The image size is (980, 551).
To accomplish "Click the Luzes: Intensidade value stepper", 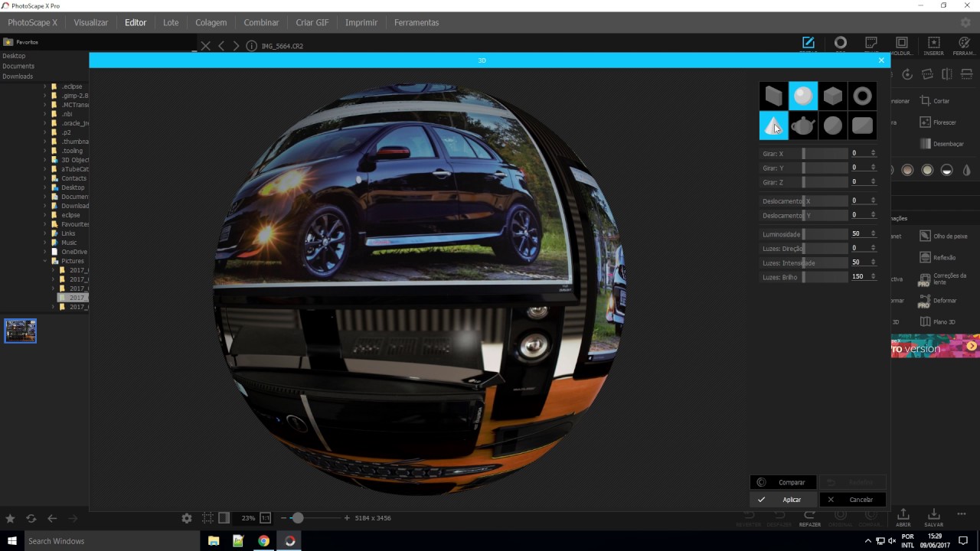I will click(873, 262).
